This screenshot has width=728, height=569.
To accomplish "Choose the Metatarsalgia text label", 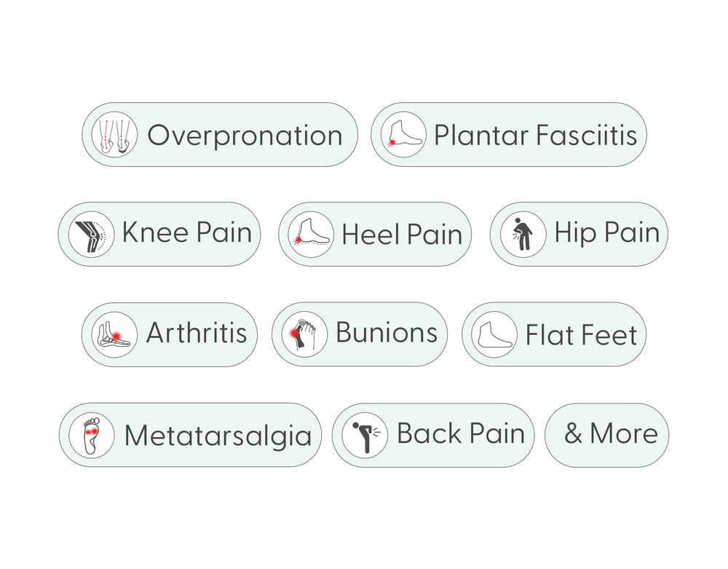I will click(x=218, y=436).
